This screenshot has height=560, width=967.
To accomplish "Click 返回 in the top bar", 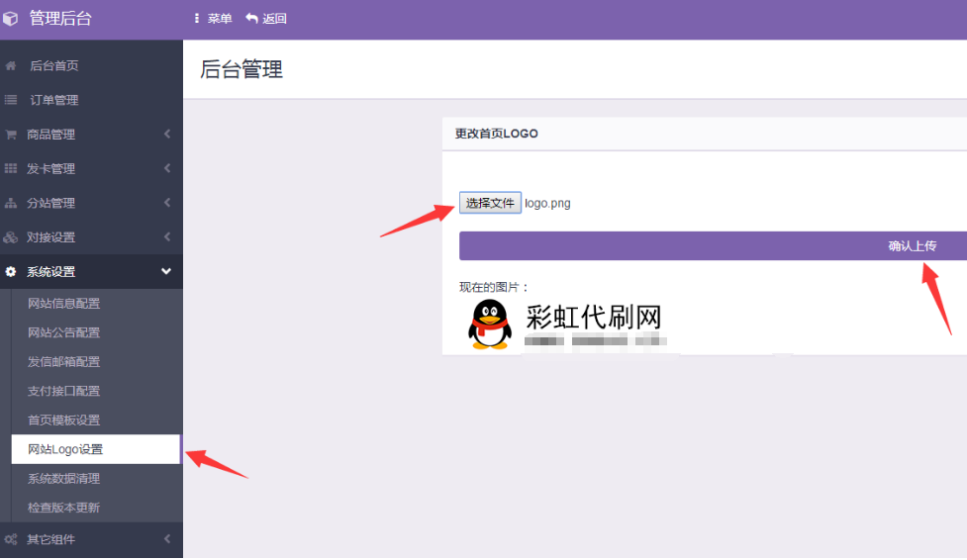I will click(x=266, y=19).
